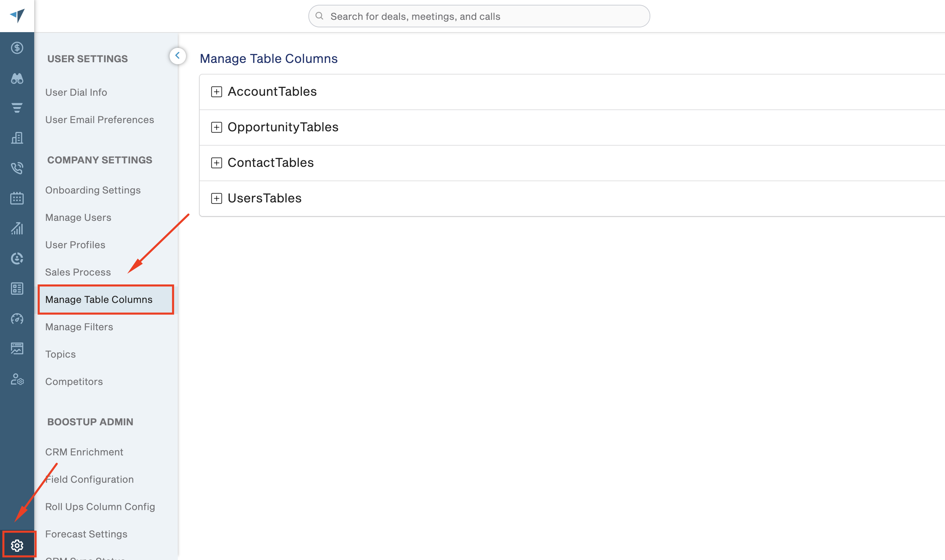Select Manage Users menu item
Viewport: 945px width, 560px height.
(78, 217)
